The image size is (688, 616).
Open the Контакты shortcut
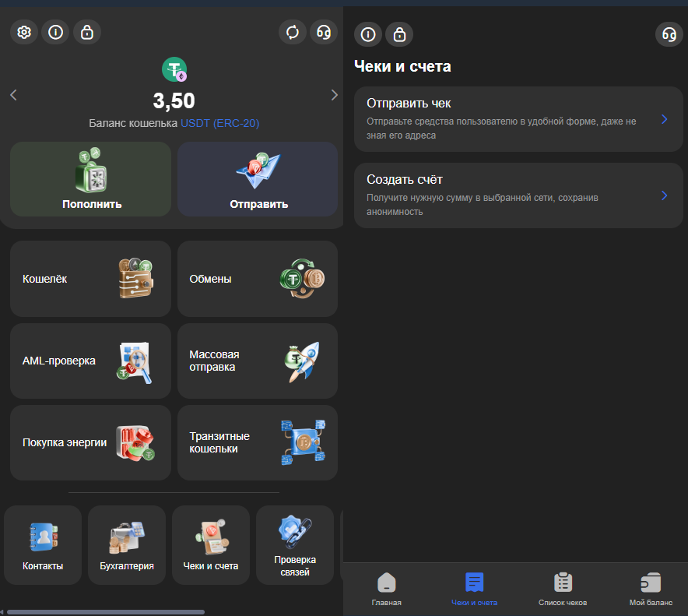[43, 545]
